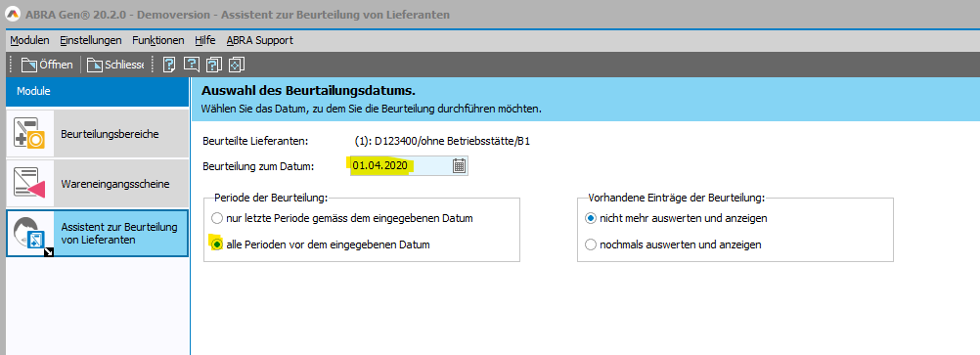Open the Wareneingangsscheine module icon
The width and height of the screenshot is (980, 355).
click(30, 184)
